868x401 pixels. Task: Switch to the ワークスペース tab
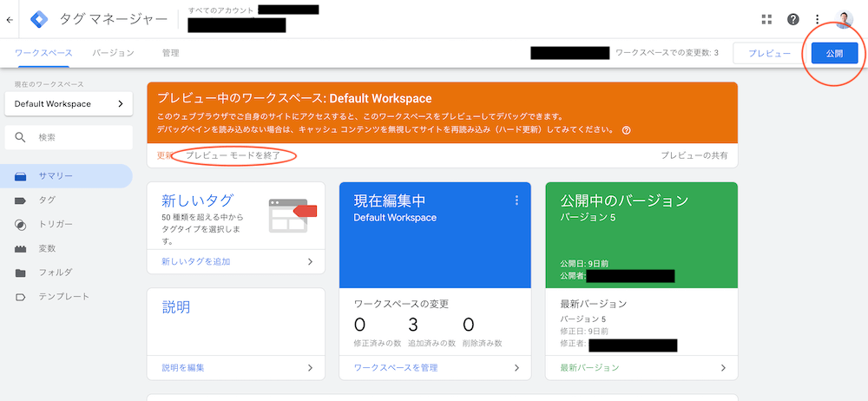tap(43, 53)
